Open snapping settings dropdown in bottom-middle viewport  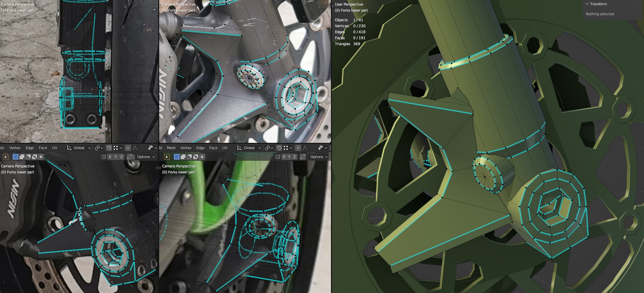point(288,148)
